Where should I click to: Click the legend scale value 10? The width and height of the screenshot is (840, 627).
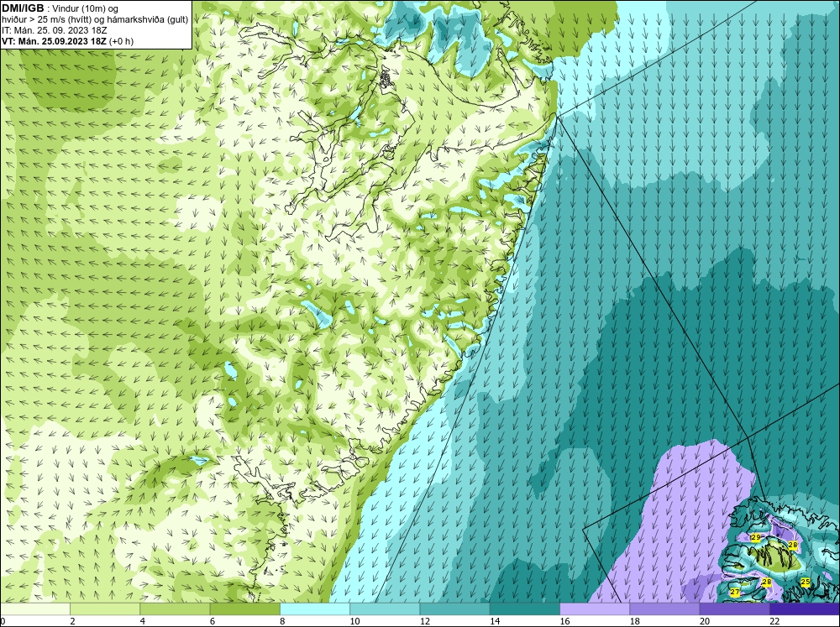354,621
